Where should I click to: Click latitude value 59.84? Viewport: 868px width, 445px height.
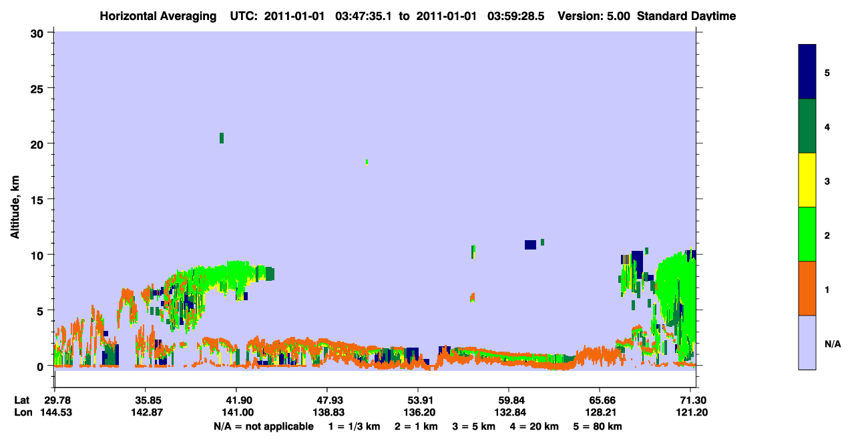pyautogui.click(x=509, y=400)
